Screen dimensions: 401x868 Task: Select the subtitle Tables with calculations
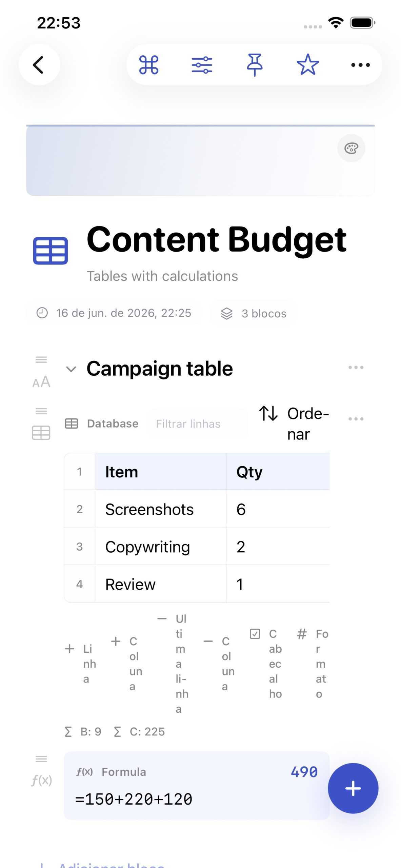(x=162, y=276)
